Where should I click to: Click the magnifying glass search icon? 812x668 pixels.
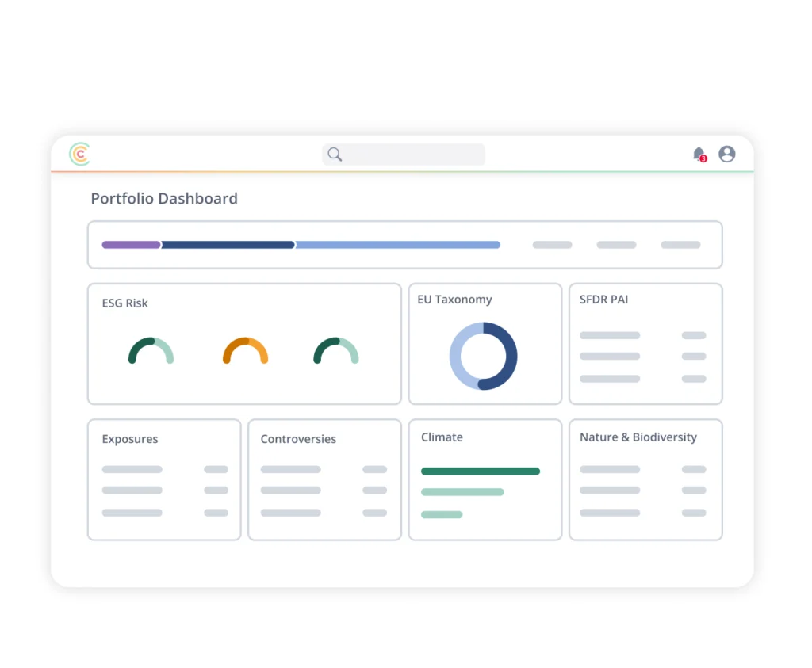coord(335,155)
